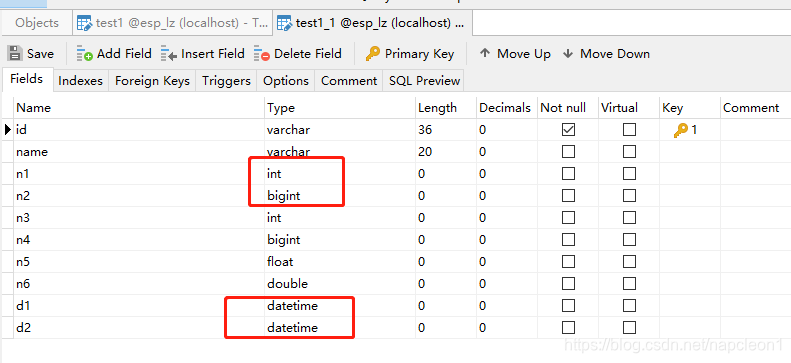Tick the Virtual checkbox for n5
Image resolution: width=791 pixels, height=363 pixels.
629,262
